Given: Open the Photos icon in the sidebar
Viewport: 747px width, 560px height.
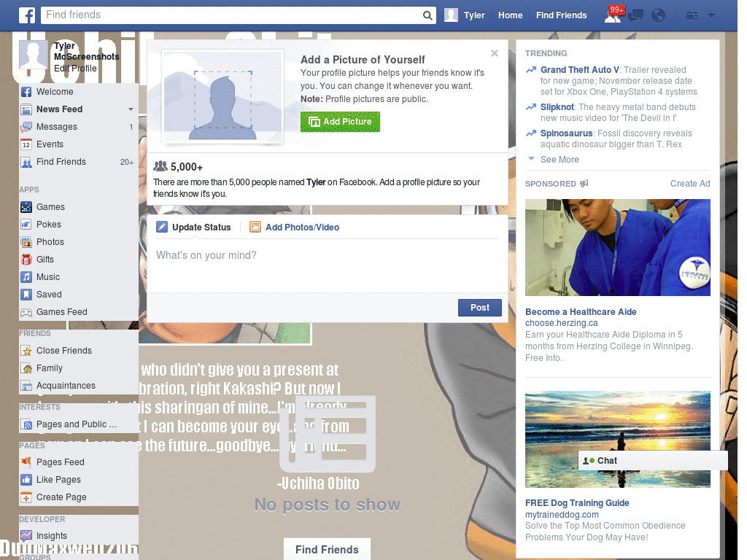Looking at the screenshot, I should tap(26, 242).
